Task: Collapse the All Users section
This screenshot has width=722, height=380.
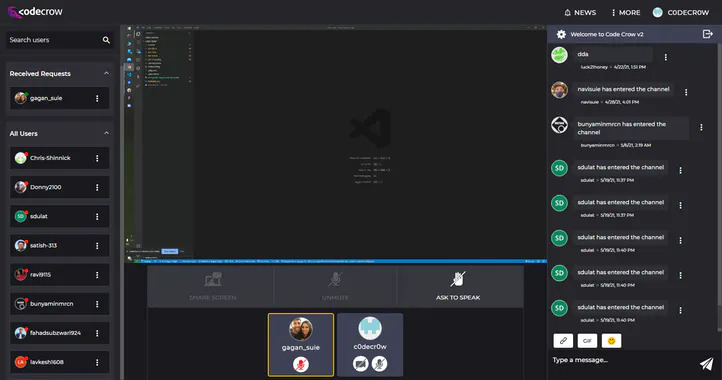Action: 106,133
